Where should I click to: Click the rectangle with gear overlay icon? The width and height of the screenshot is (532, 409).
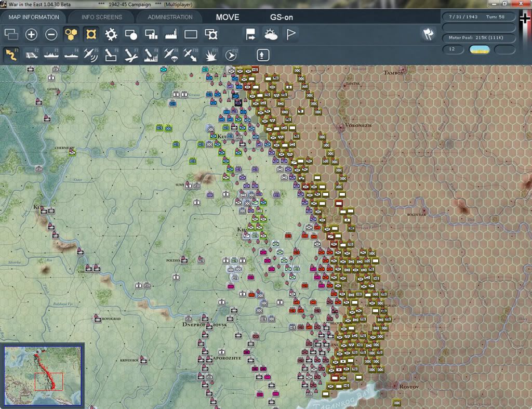pos(211,34)
